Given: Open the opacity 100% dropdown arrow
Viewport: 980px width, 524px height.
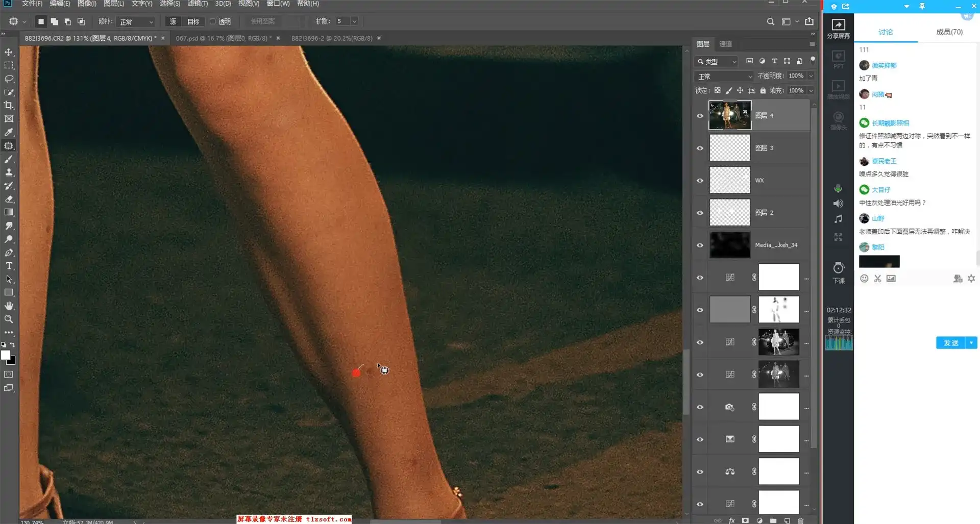Looking at the screenshot, I should (811, 76).
